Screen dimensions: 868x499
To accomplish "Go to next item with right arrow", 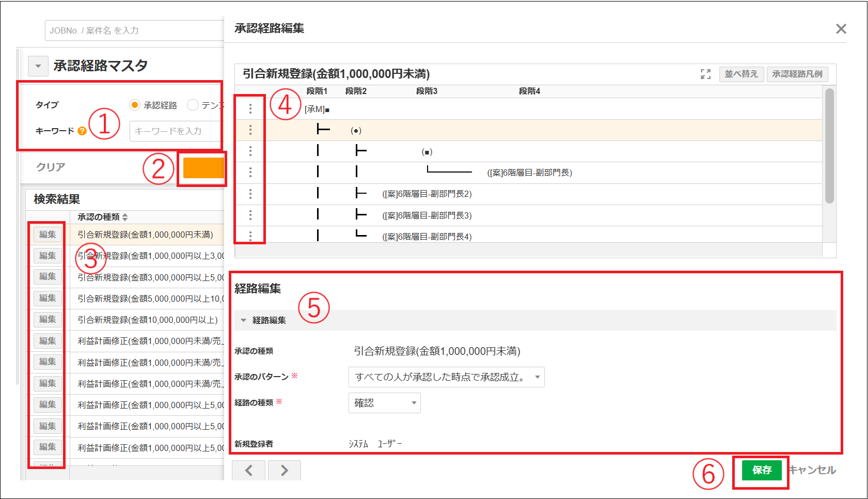I will (284, 470).
